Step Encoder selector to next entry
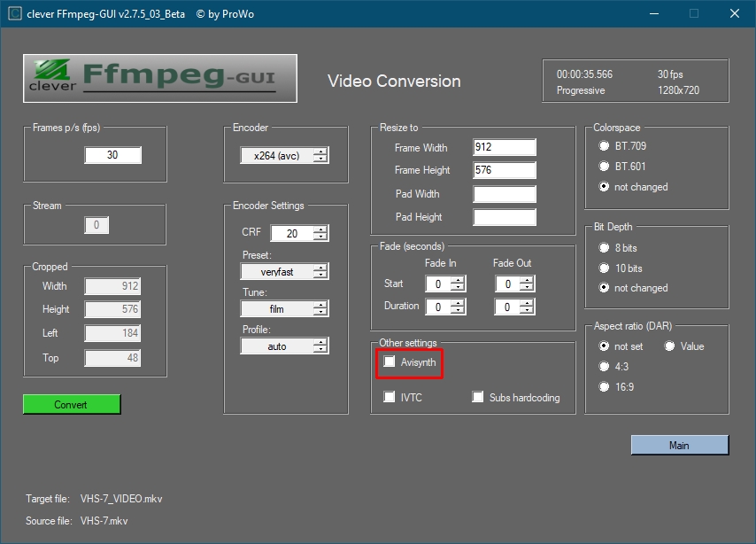The image size is (756, 544). (x=320, y=159)
